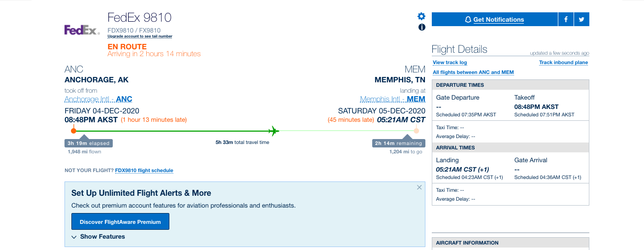Open FDX9810 flight schedule link
Image resolution: width=644 pixels, height=250 pixels.
144,171
